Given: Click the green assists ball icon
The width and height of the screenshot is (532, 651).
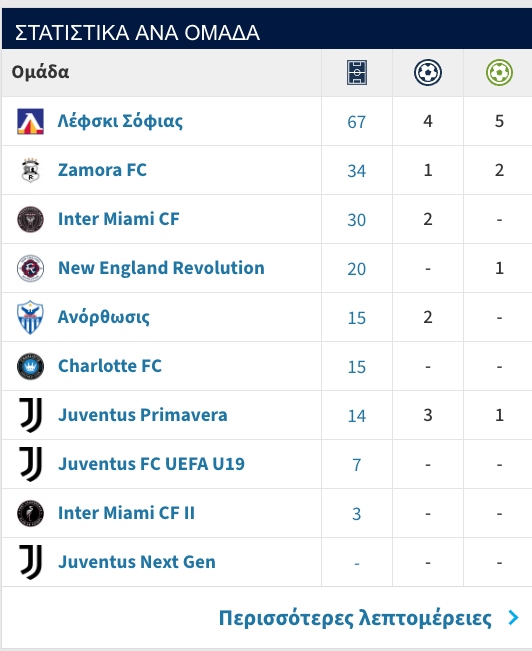Looking at the screenshot, I should (499, 73).
